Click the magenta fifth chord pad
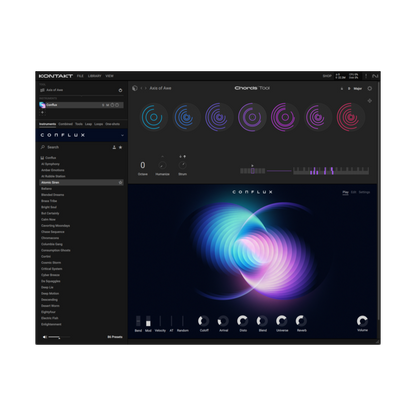 285,117
